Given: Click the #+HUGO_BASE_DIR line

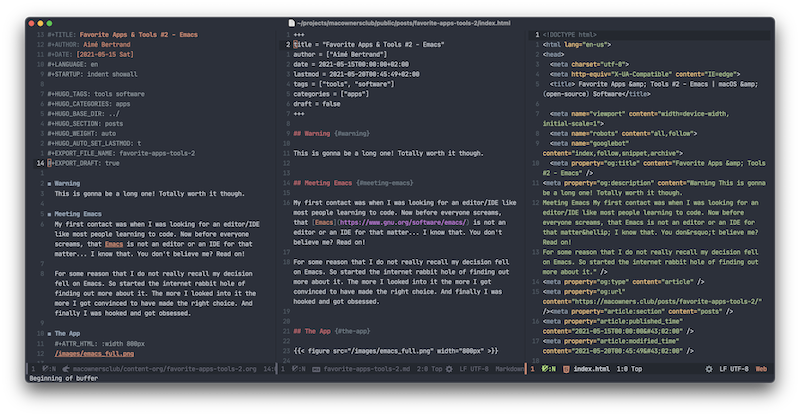Looking at the screenshot, I should coord(83,113).
